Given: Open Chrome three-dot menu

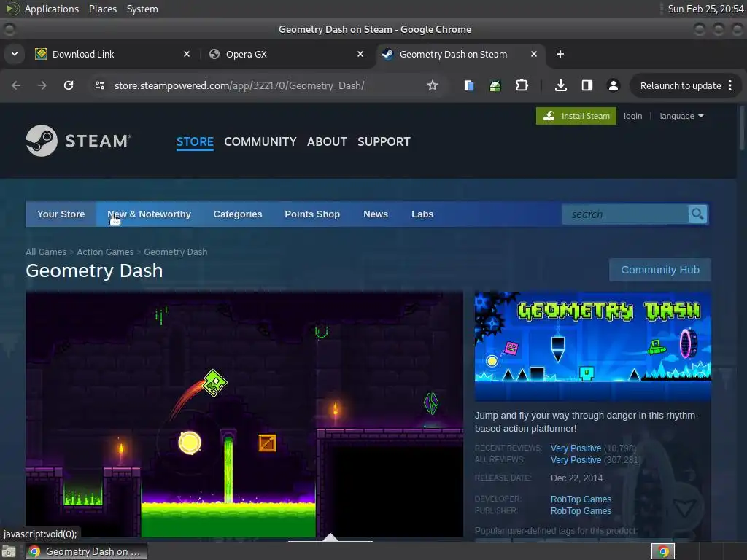Looking at the screenshot, I should click(730, 85).
